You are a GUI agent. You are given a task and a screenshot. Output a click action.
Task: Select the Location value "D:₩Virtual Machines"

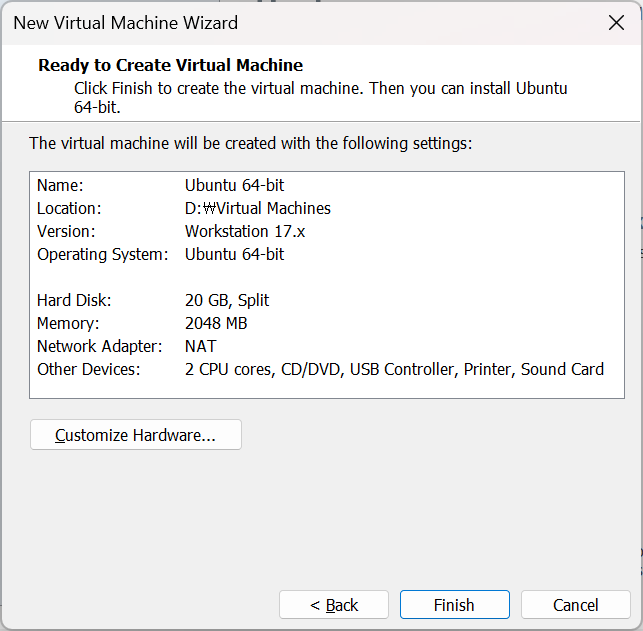pos(258,208)
